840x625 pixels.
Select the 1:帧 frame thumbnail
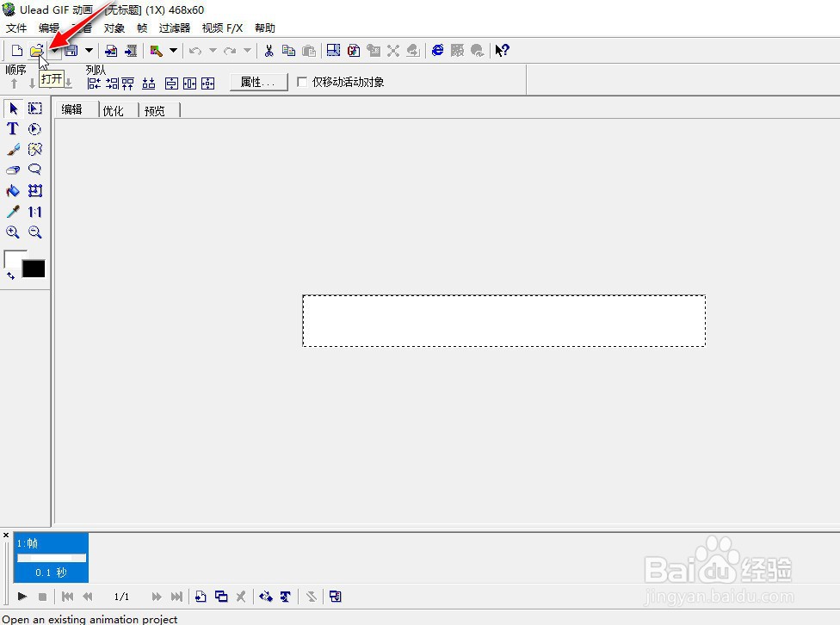coord(51,558)
